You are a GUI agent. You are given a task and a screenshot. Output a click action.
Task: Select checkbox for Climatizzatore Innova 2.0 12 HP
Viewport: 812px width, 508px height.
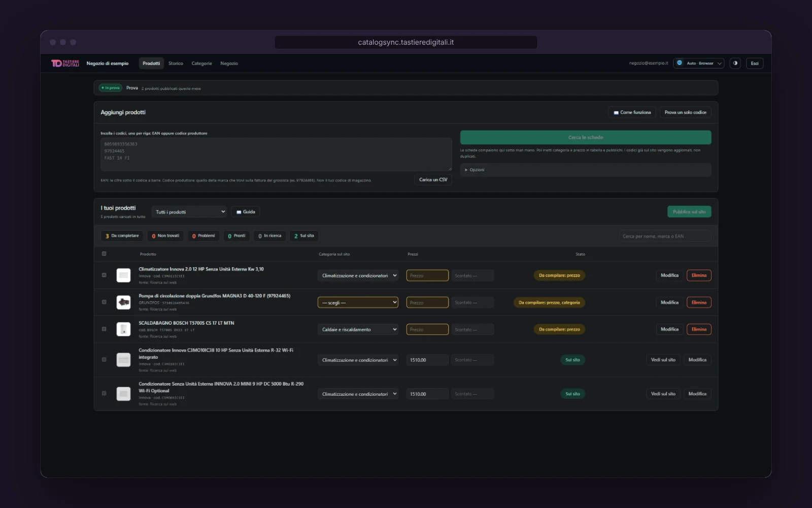(x=104, y=275)
